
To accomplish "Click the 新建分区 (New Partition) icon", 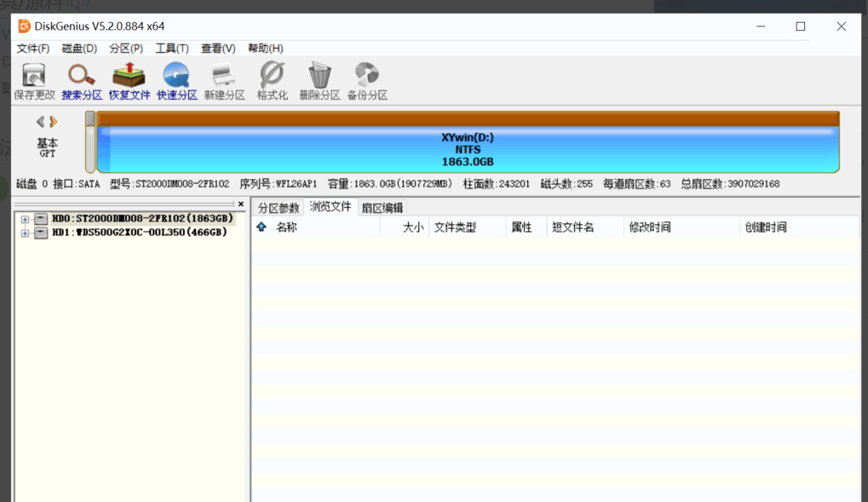I will (x=225, y=81).
